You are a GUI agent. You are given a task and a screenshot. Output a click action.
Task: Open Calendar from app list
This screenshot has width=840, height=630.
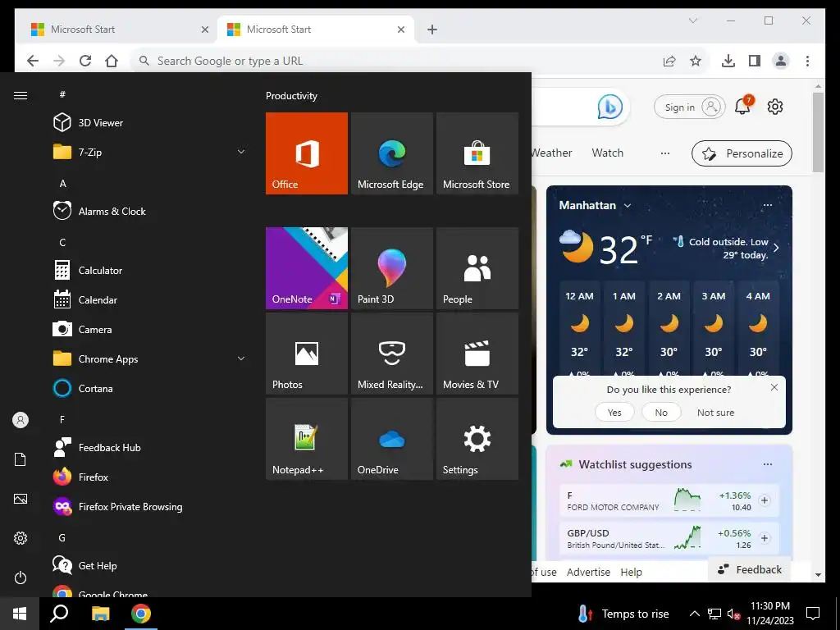pos(150,300)
